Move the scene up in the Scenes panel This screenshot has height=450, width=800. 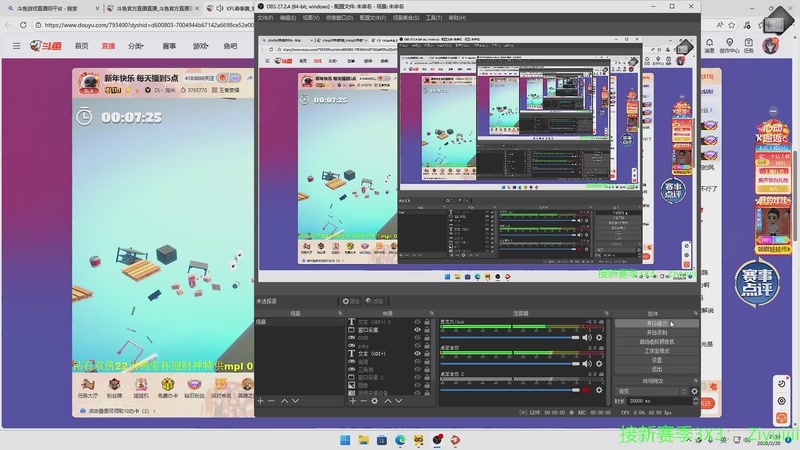tap(284, 401)
